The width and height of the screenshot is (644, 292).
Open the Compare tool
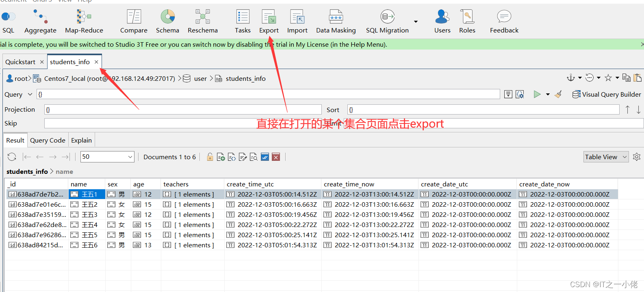click(134, 22)
